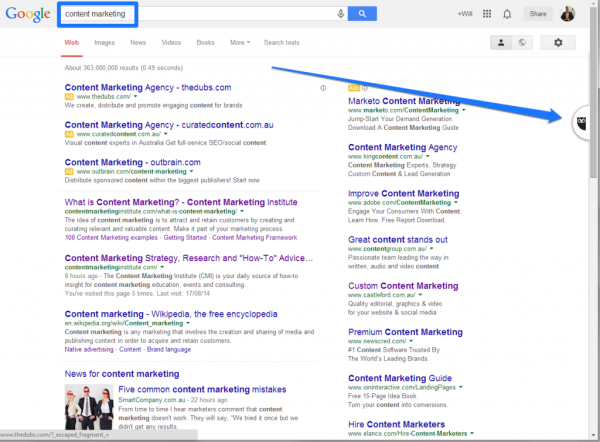The height and width of the screenshot is (442, 600).
Task: Open the settings gear menu
Action: (x=557, y=43)
